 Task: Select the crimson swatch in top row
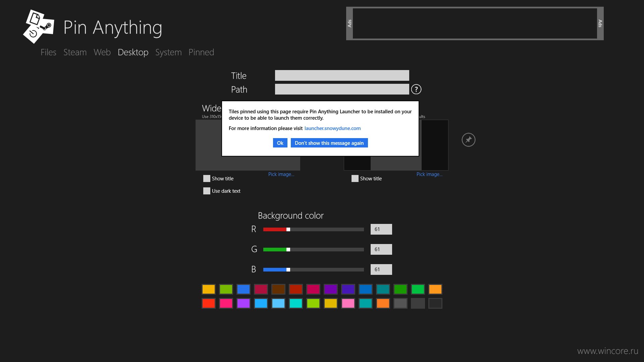[x=261, y=289]
